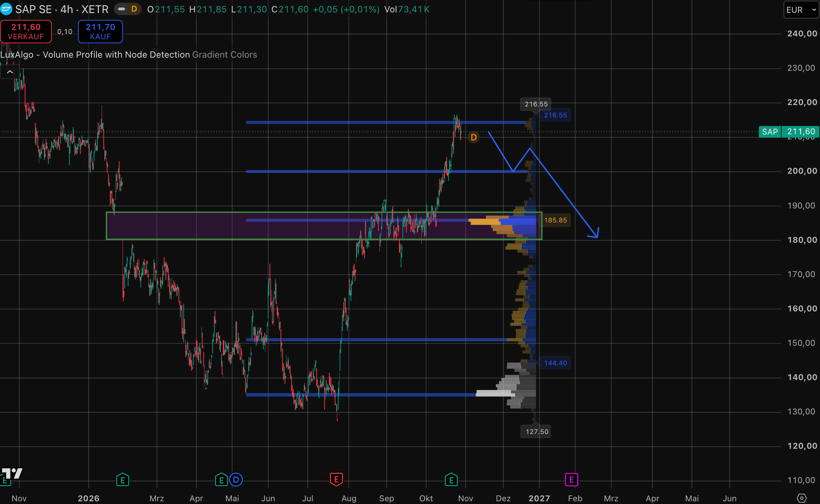Click the grey 216.55 profile high label
The image size is (820, 504).
click(x=536, y=104)
